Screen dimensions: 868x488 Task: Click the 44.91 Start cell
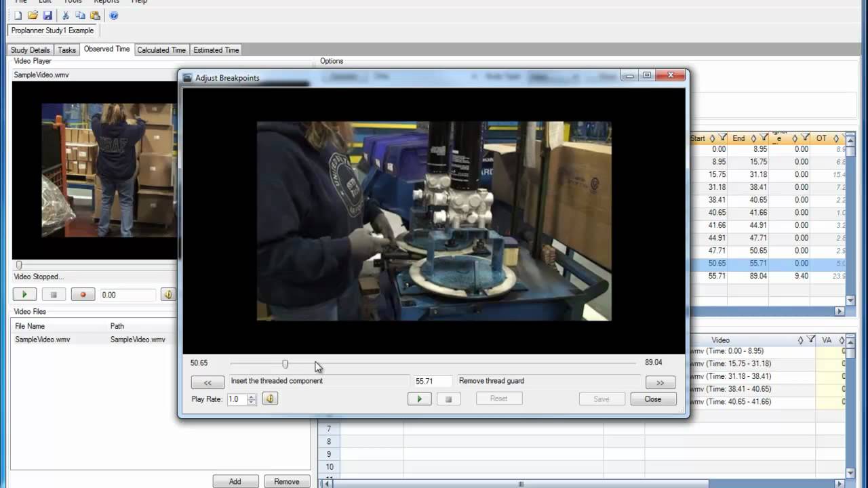[x=708, y=238]
